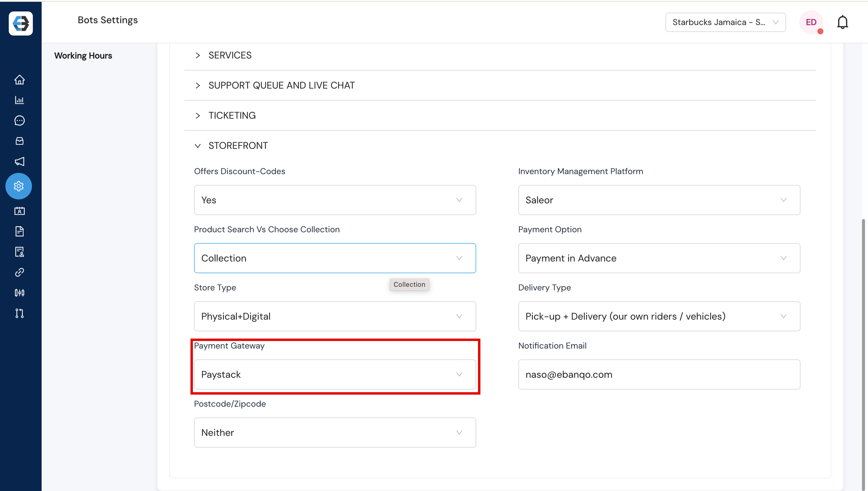Image resolution: width=868 pixels, height=491 pixels.
Task: Click the Offers Discount-Codes label
Action: coord(239,171)
